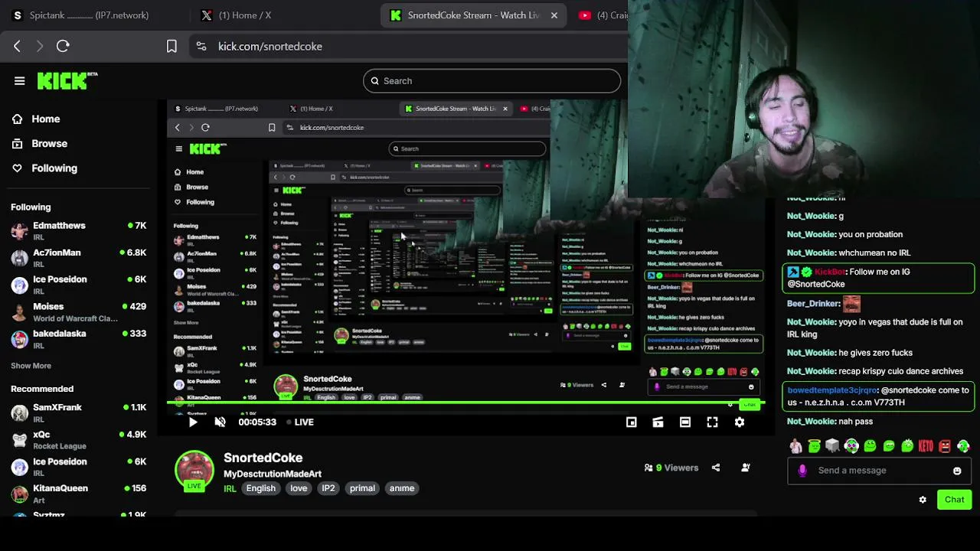The width and height of the screenshot is (980, 551).
Task: Click Beer_Drinker username in chat
Action: (814, 303)
